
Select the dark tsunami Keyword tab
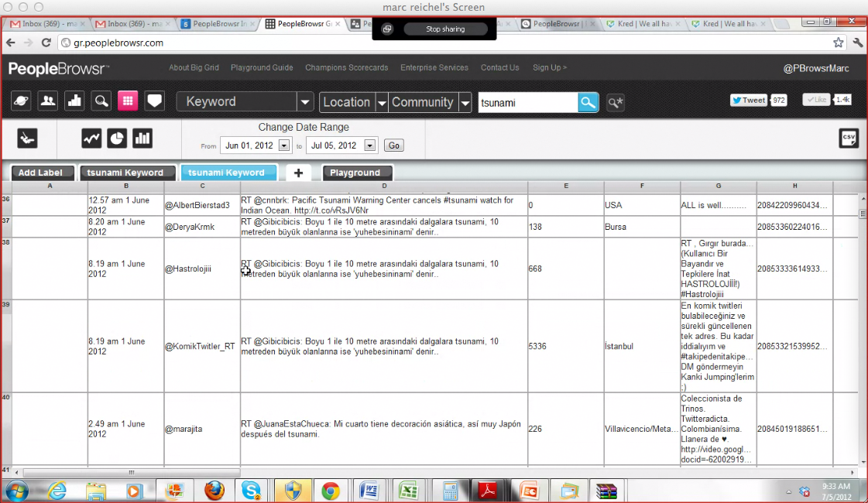[125, 173]
